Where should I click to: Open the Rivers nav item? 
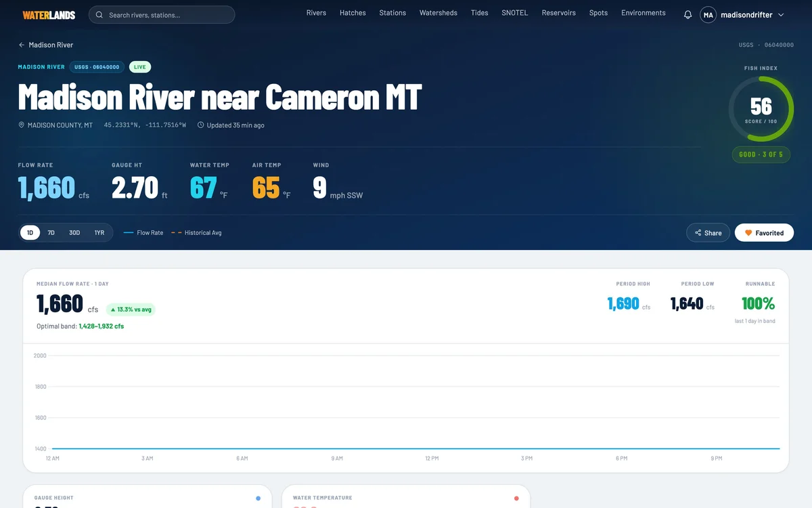click(316, 13)
